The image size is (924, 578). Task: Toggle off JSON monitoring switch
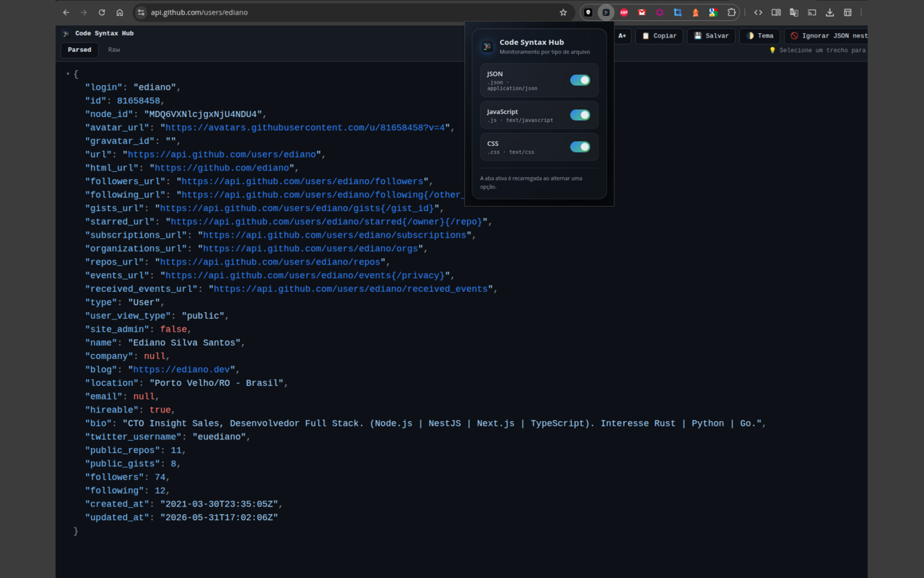(x=580, y=80)
